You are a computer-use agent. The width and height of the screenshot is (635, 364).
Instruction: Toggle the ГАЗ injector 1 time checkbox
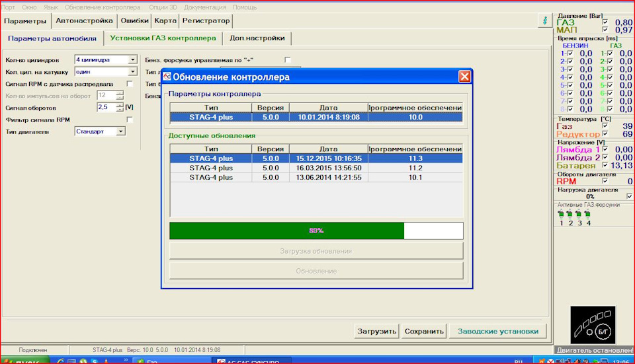(610, 54)
